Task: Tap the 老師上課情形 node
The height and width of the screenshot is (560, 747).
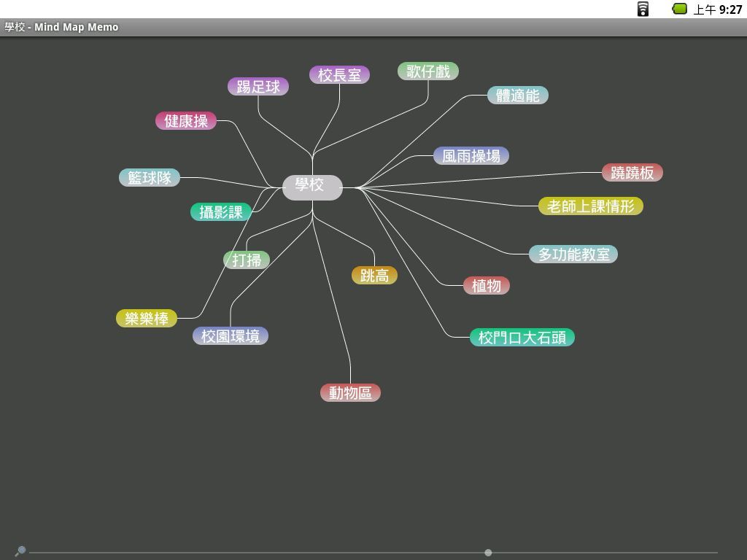Action: pos(591,206)
